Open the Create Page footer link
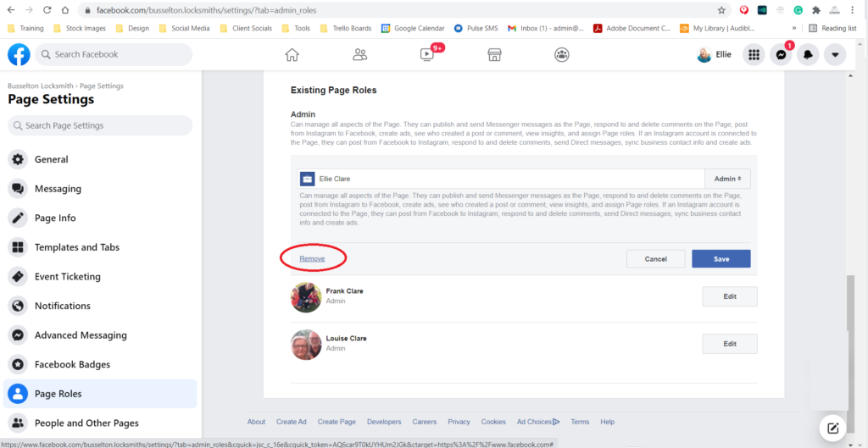 tap(337, 422)
